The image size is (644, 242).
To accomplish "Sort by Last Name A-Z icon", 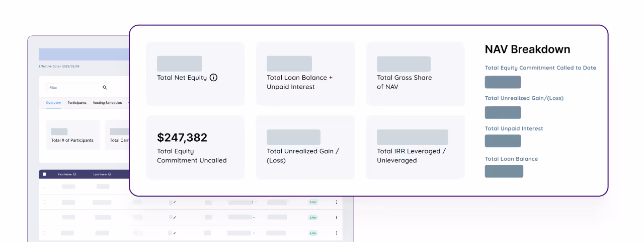I will (x=109, y=174).
